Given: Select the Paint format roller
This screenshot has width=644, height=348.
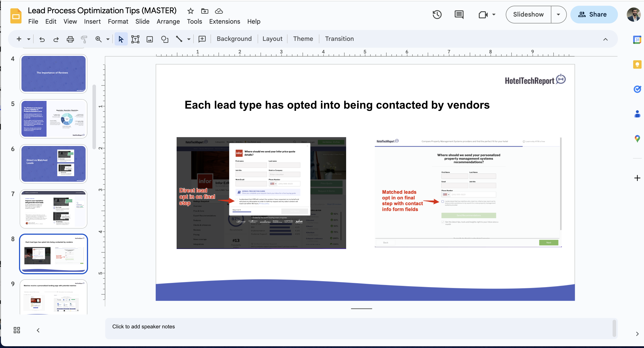Looking at the screenshot, I should pyautogui.click(x=84, y=39).
